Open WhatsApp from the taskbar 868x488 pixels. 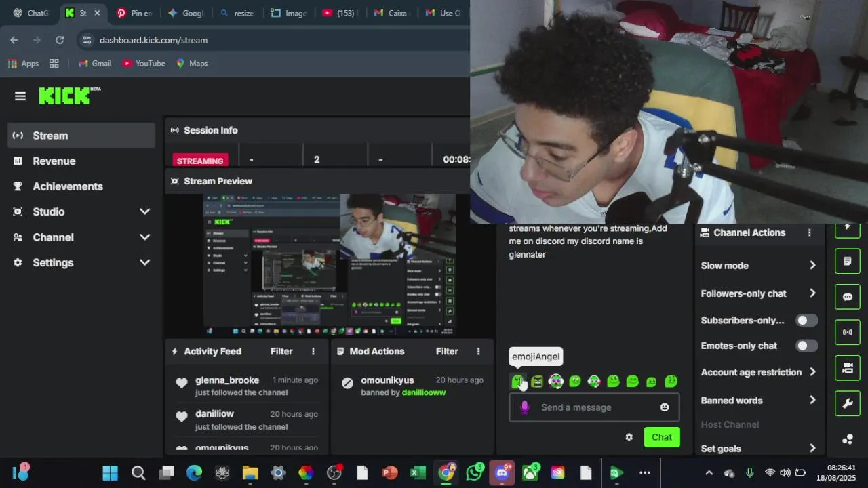click(474, 472)
